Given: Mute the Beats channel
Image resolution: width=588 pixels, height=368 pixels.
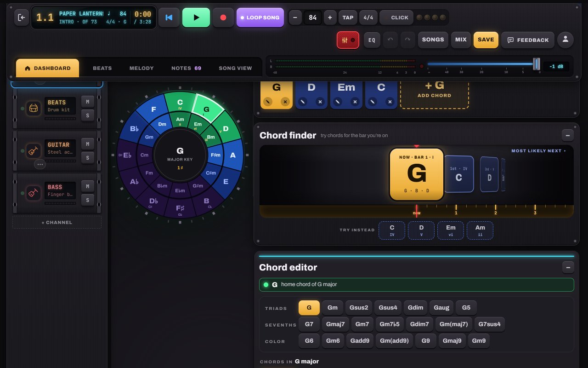Looking at the screenshot, I should click(x=87, y=102).
